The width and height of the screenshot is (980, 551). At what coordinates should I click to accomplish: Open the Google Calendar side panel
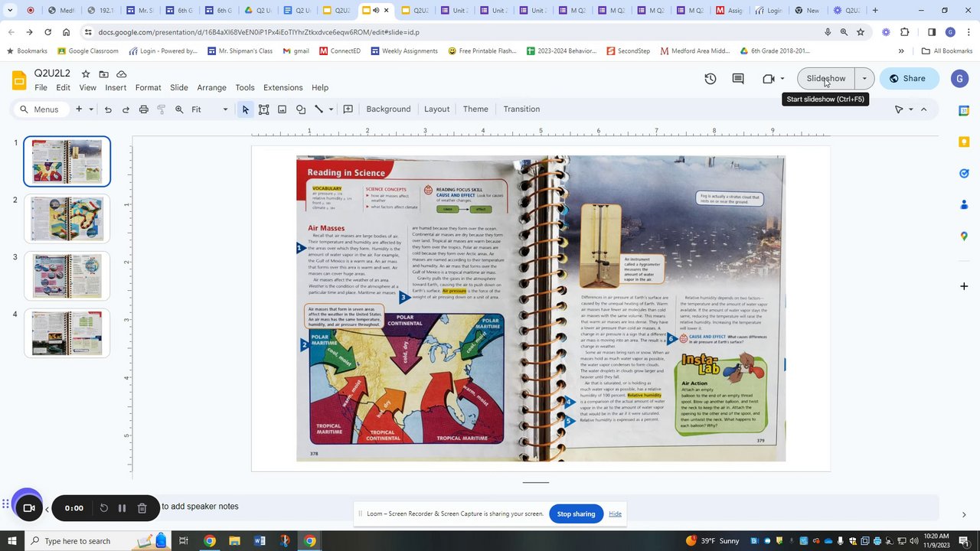pos(964,111)
